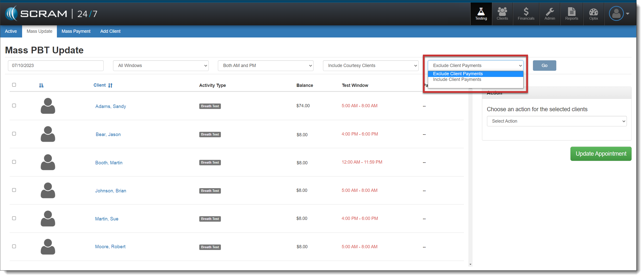Viewport: 644px width, 278px height.
Task: Expand the All Windows dropdown
Action: pos(161,66)
